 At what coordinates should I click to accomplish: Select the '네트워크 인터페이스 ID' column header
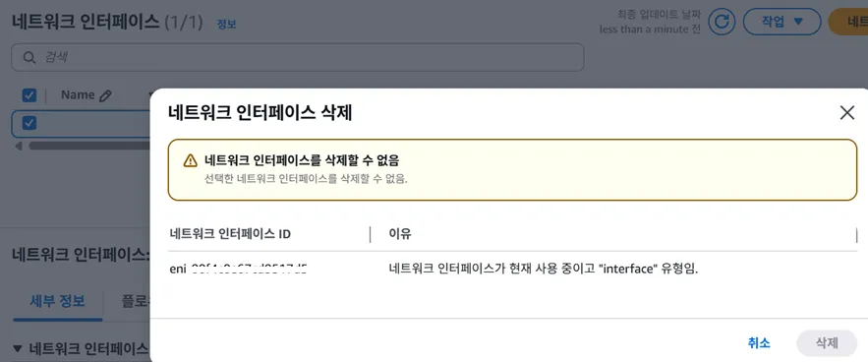pyautogui.click(x=230, y=234)
